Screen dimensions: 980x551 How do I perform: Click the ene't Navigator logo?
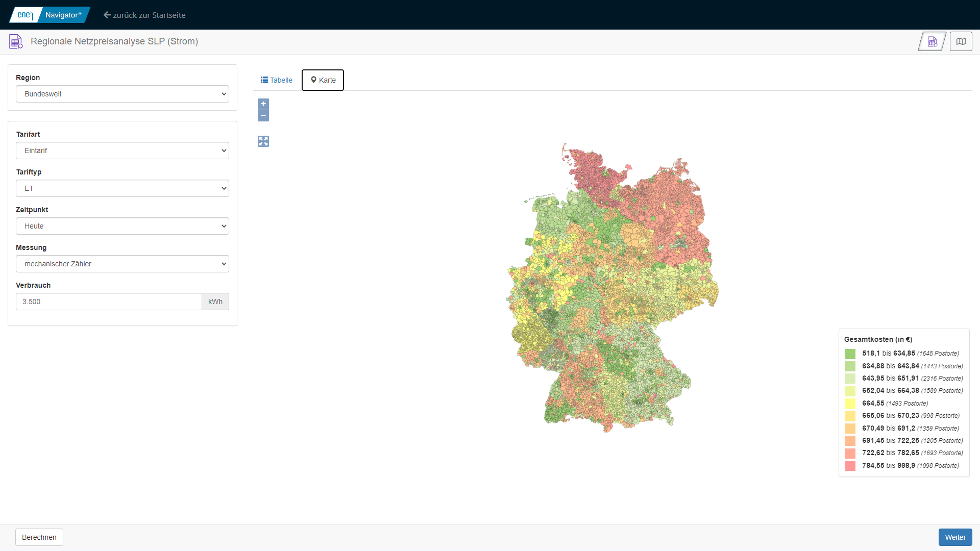coord(50,15)
